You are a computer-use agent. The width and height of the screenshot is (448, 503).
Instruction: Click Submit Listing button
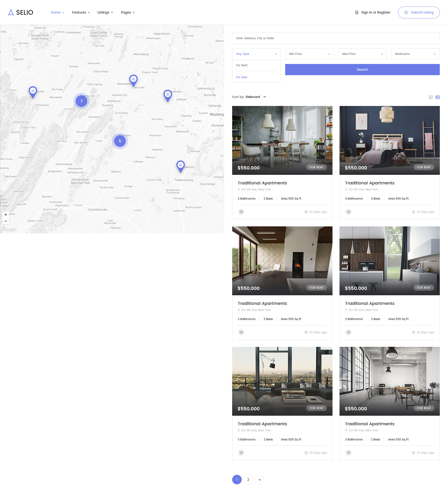tap(419, 12)
